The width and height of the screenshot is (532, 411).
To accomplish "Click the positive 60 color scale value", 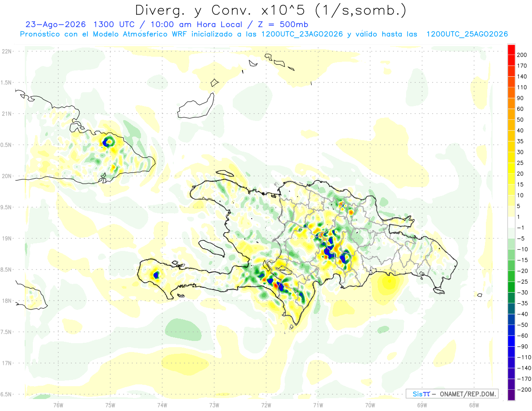I will pyautogui.click(x=520, y=109).
